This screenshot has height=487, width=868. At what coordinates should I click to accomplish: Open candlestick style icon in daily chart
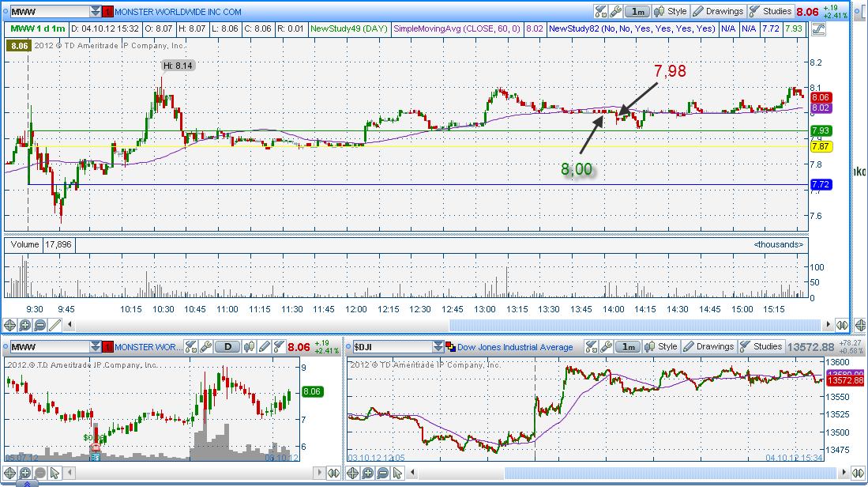click(249, 347)
